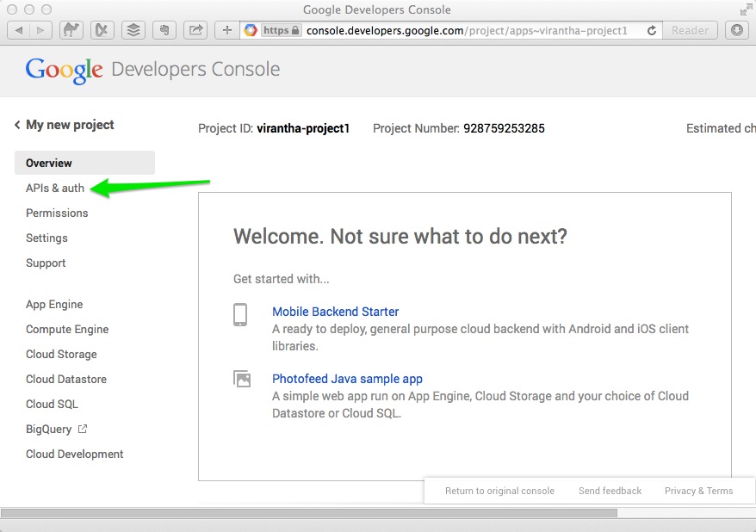Open the Safari downloads button
The width and height of the screenshot is (756, 532).
(x=737, y=30)
